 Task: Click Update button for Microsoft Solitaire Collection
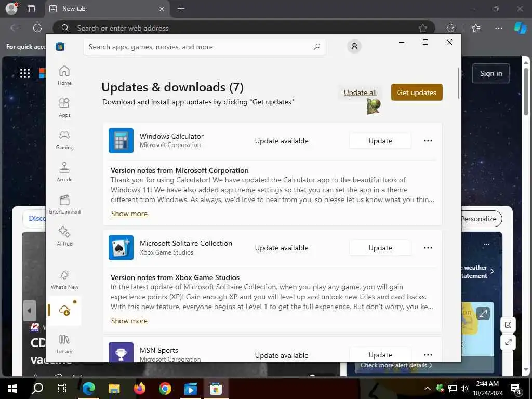(x=380, y=248)
